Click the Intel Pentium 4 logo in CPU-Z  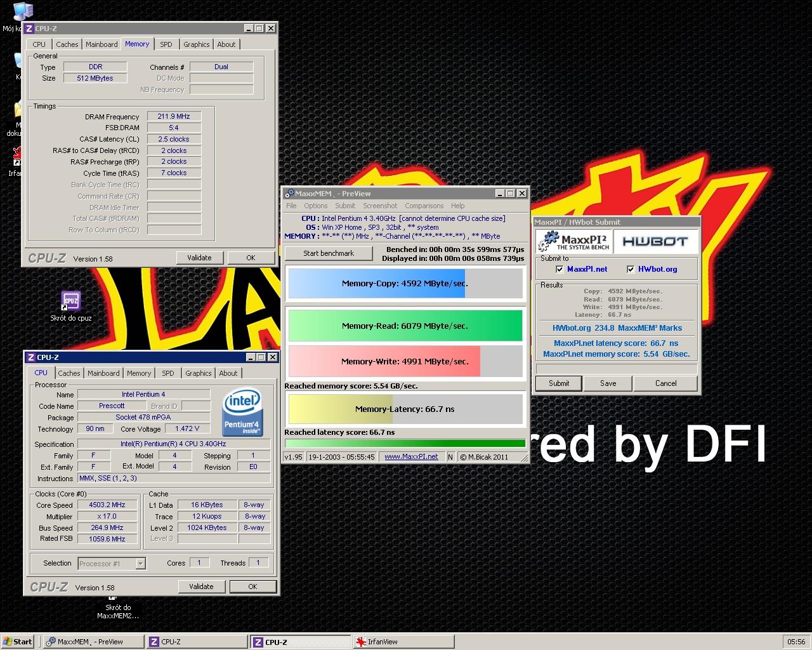(243, 413)
